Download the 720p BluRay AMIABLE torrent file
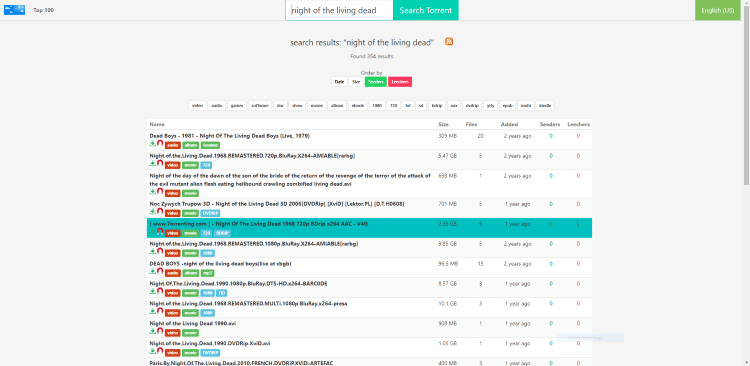Screen dimensions: 750x366 [x=153, y=164]
